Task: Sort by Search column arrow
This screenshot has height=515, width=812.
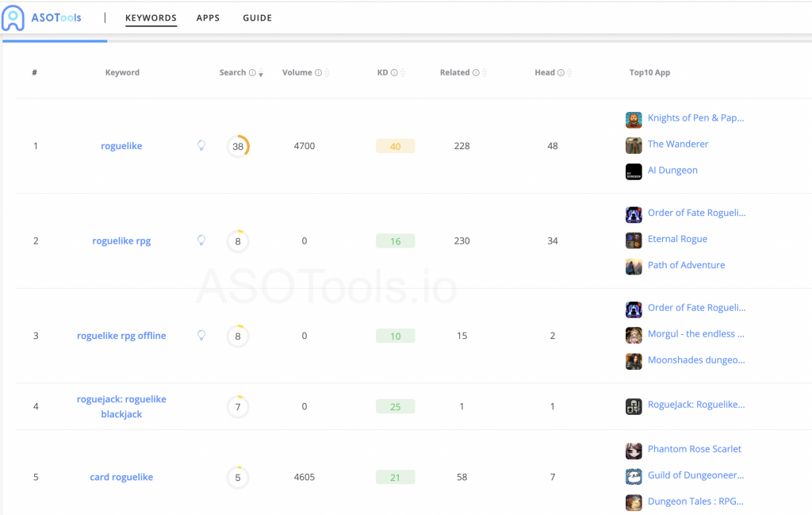Action: click(261, 73)
